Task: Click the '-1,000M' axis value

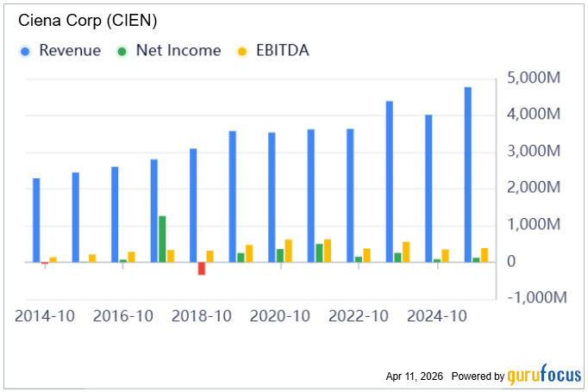Action: [537, 297]
